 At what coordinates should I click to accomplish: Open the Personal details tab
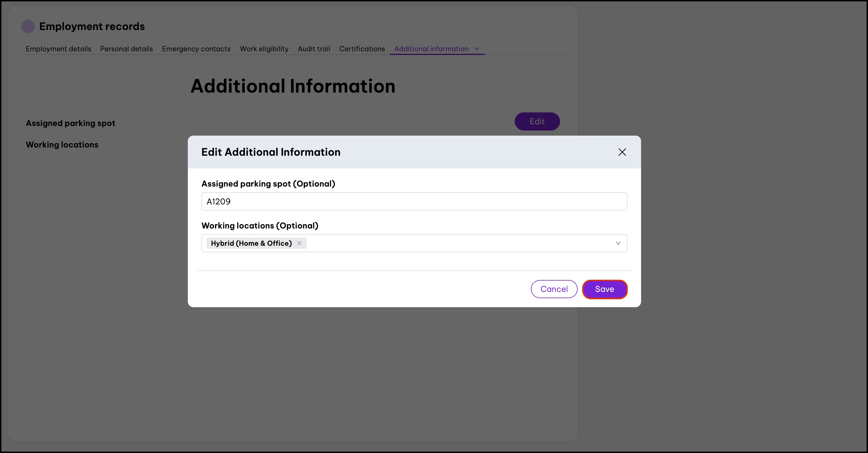[x=126, y=49]
